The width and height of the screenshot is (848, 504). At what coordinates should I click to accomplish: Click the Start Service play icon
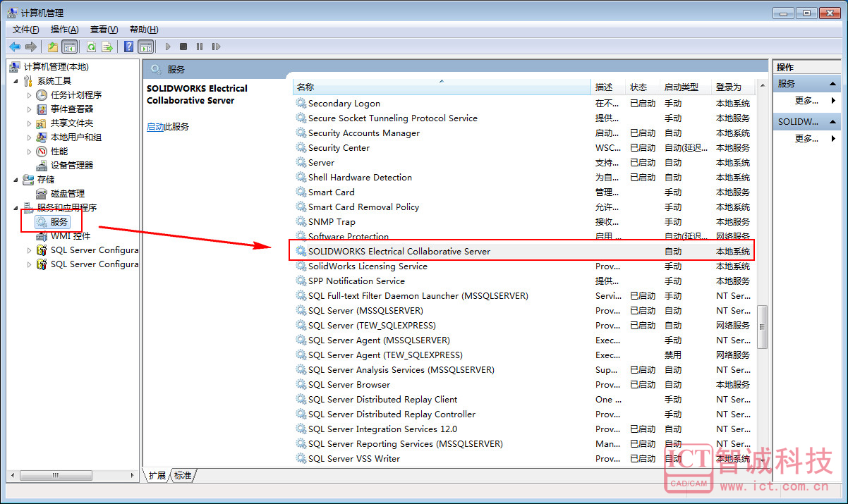(x=168, y=47)
